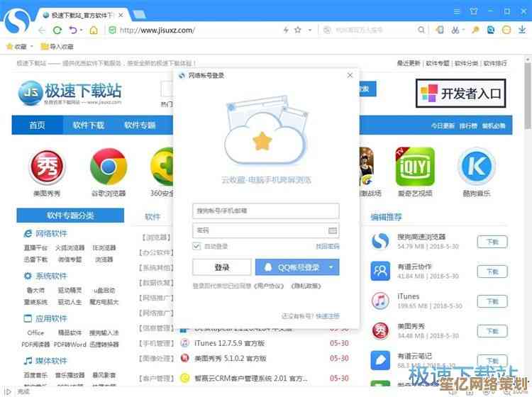The image size is (532, 397).
Task: Expand the 收藏 favorites dropdown arrow
Action: tap(32, 47)
